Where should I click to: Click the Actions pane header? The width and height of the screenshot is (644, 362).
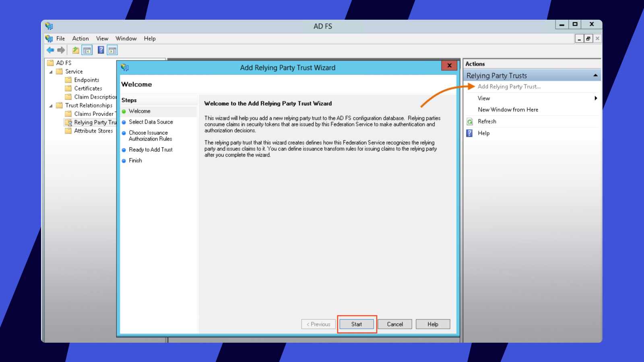point(532,64)
